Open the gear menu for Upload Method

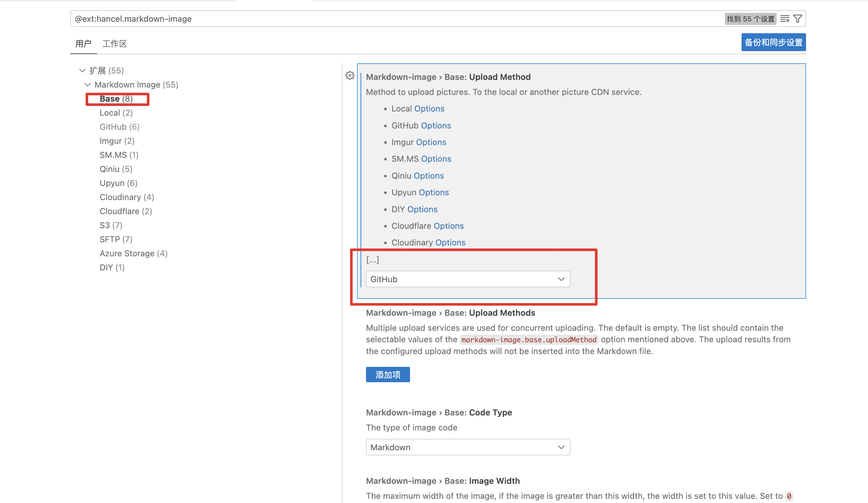point(350,75)
